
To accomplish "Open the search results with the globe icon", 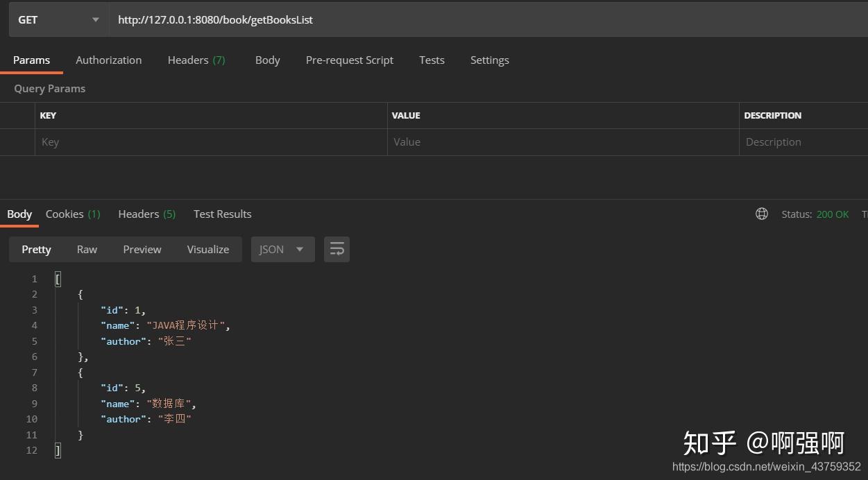I will (x=761, y=214).
